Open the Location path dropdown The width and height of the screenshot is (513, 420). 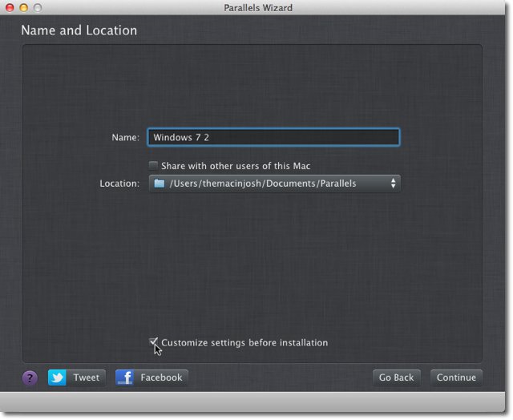point(274,184)
